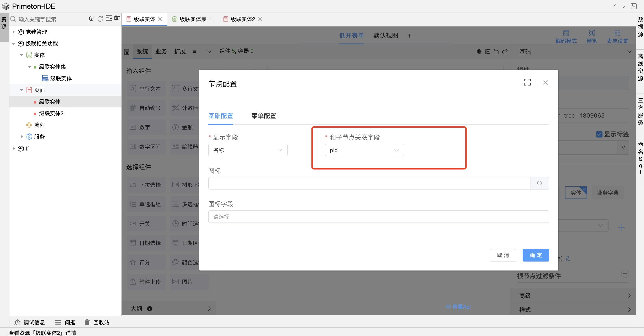Click the fullscreen icon in the 节点配置 dialog
The width and height of the screenshot is (644, 336).
point(527,82)
